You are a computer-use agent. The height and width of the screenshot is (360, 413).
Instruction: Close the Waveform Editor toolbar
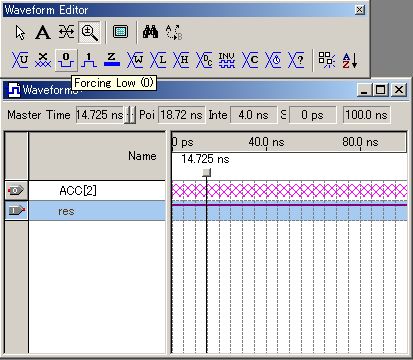coord(359,10)
